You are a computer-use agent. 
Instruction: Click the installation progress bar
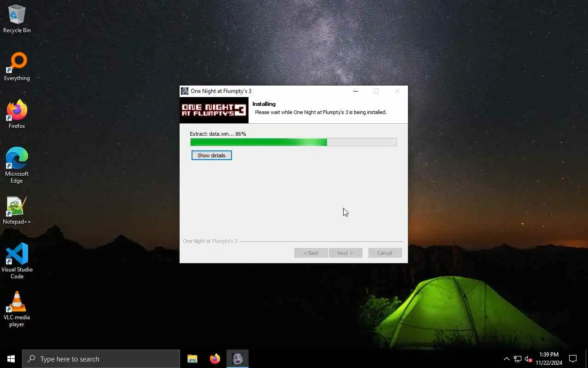294,142
